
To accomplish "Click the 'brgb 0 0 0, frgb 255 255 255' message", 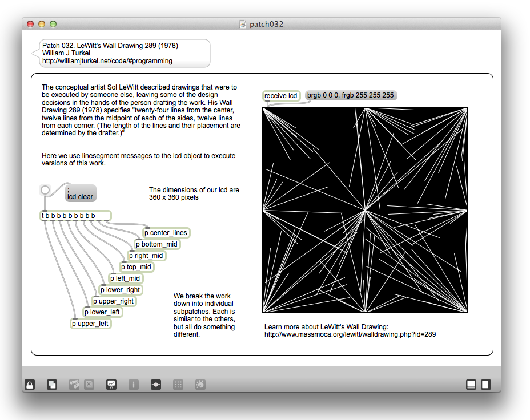I will 351,95.
